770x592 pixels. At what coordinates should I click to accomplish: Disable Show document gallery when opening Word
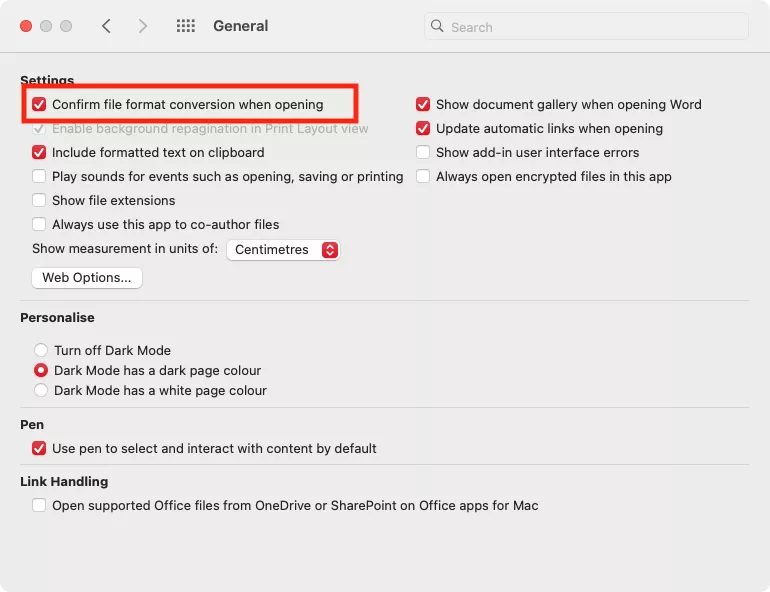[x=423, y=104]
